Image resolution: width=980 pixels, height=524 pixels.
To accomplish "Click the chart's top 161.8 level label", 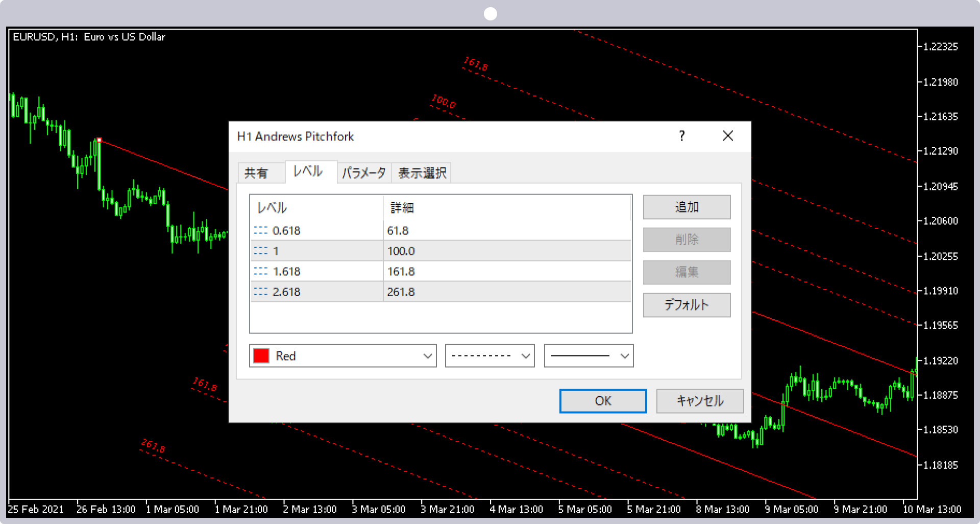I will (476, 63).
